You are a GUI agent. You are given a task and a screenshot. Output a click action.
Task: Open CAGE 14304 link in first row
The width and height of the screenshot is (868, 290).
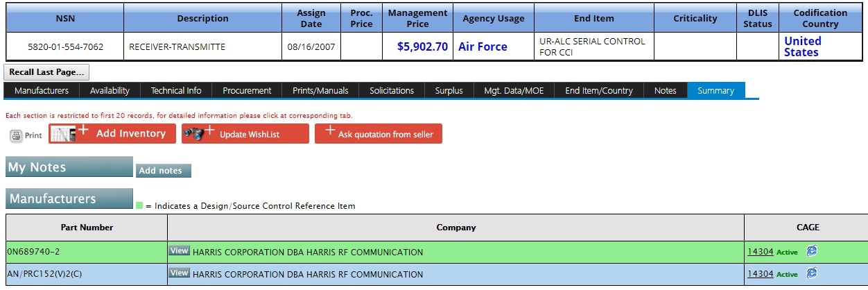pyautogui.click(x=760, y=252)
